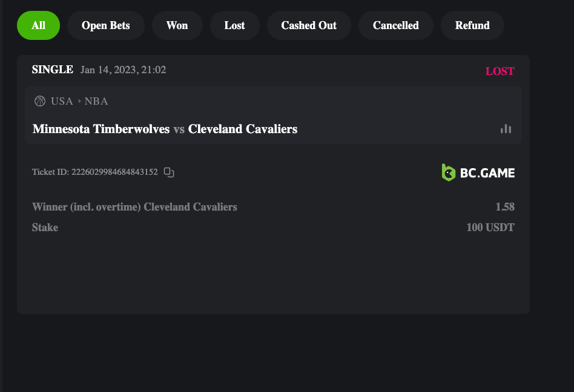Open the Cashed Out tab
Viewport: 574px width, 392px height.
point(309,25)
